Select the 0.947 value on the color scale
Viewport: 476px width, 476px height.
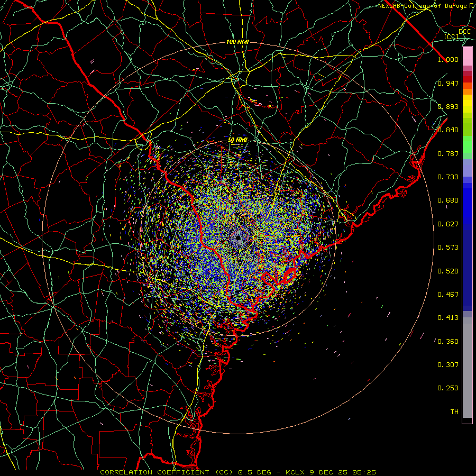[x=448, y=83]
